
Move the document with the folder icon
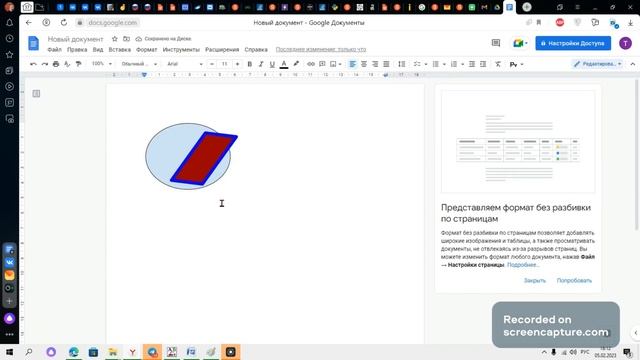click(x=127, y=39)
